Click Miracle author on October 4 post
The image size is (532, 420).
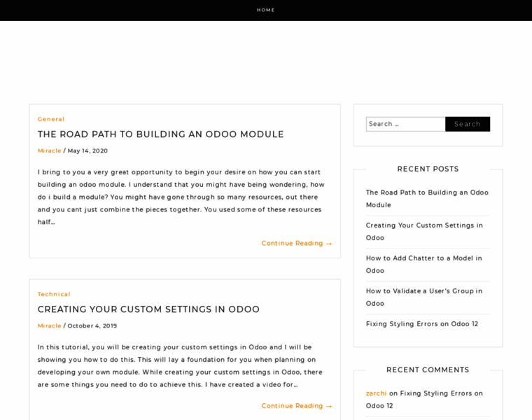[49, 325]
